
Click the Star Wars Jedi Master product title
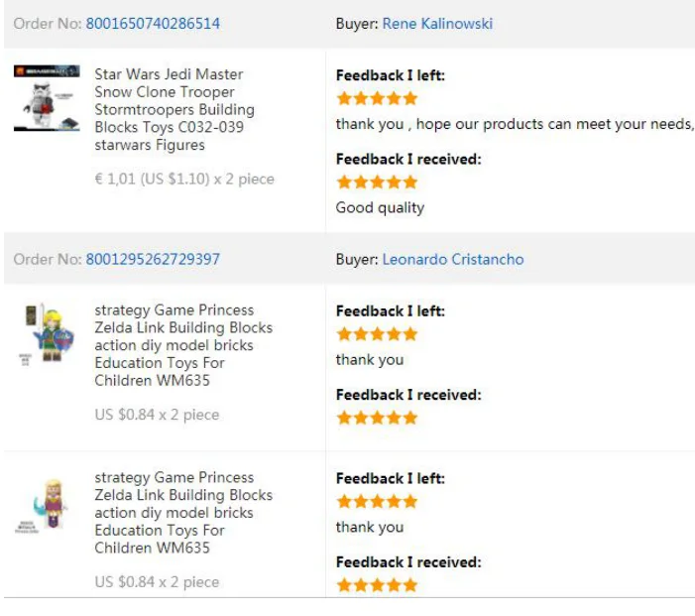pos(174,109)
